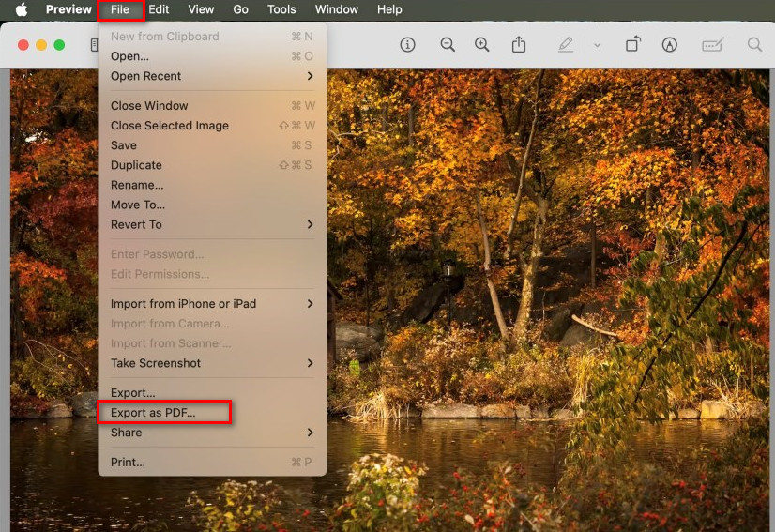Zoom out with the minus magnifier
Screen dimensions: 775x532
[x=448, y=45]
